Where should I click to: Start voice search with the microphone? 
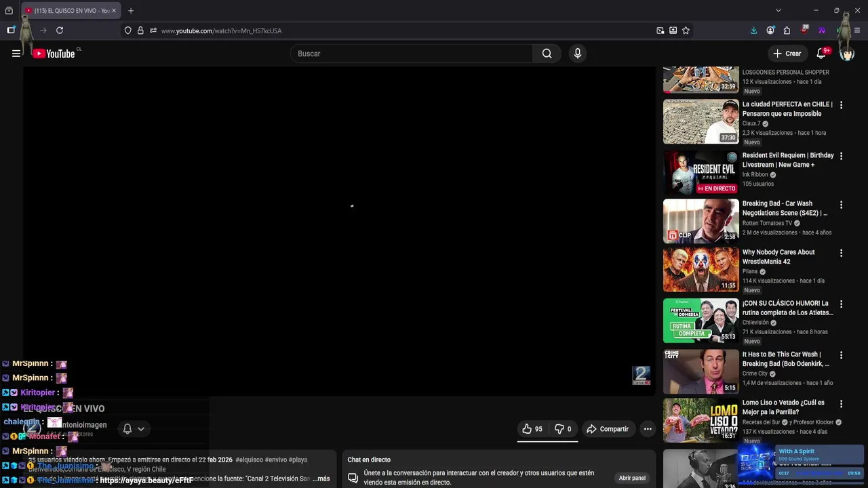click(577, 54)
